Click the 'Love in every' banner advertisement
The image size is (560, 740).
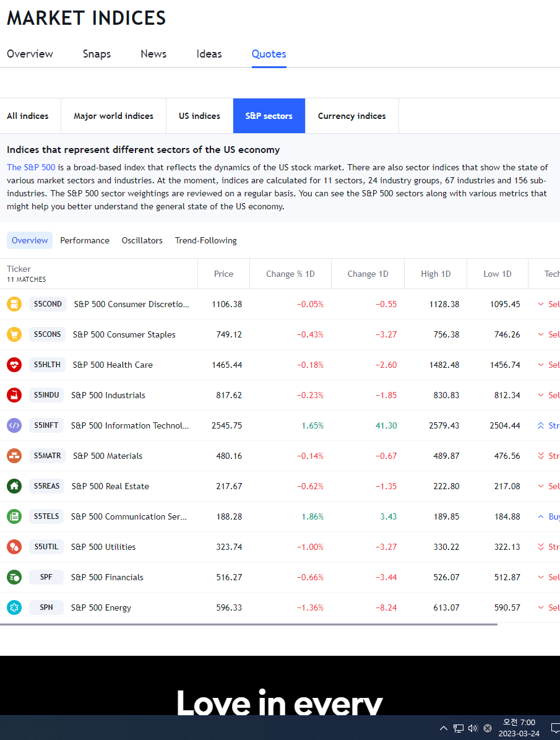(280, 686)
